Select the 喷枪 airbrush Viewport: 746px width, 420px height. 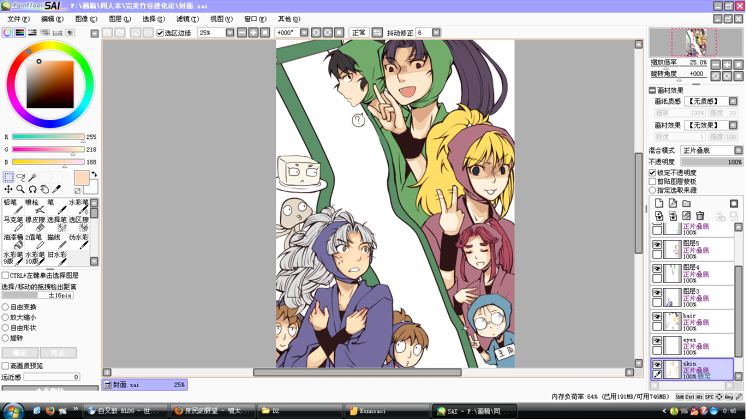[35, 206]
